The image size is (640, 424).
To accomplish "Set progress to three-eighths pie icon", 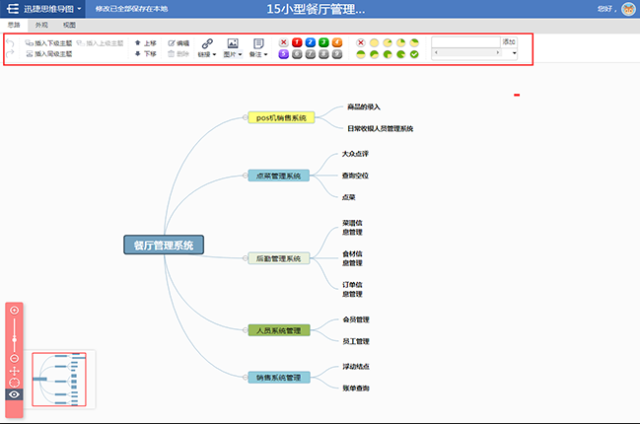I will point(414,42).
